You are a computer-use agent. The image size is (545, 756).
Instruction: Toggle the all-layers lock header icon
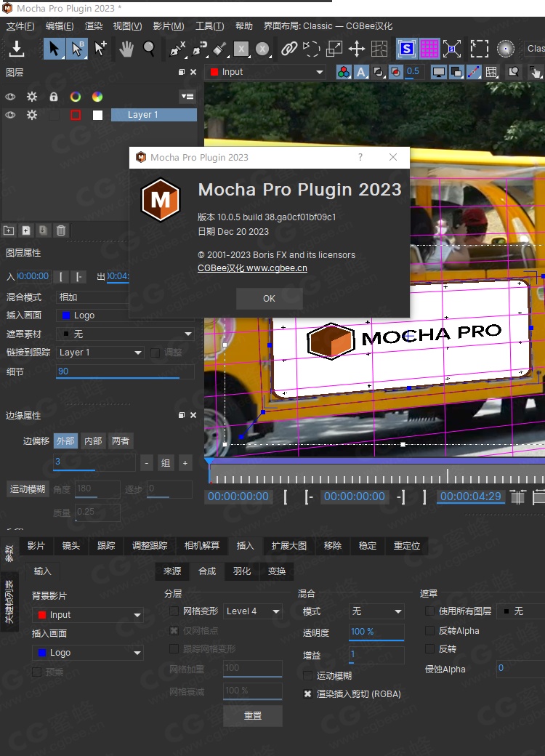coord(54,97)
